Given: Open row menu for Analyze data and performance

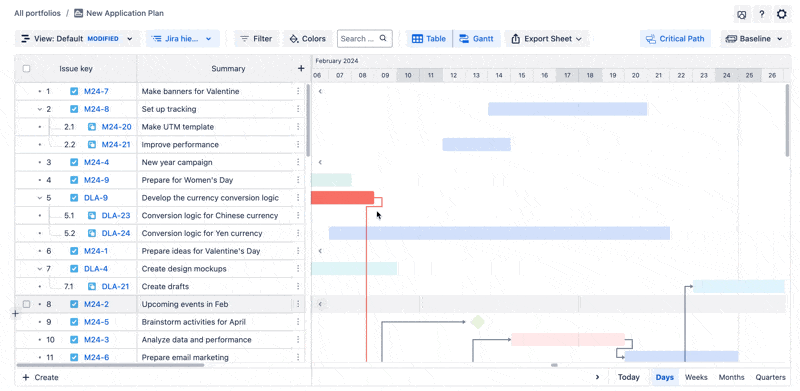Looking at the screenshot, I should pyautogui.click(x=298, y=339).
